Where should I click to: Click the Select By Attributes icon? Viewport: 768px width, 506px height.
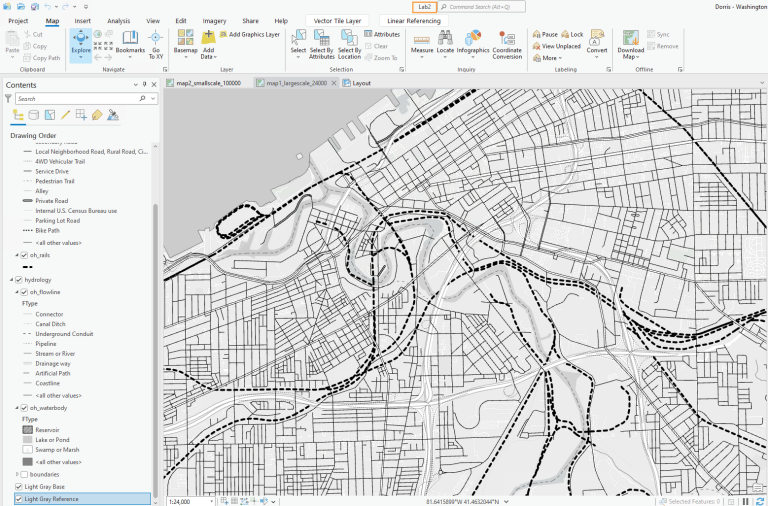pos(322,37)
